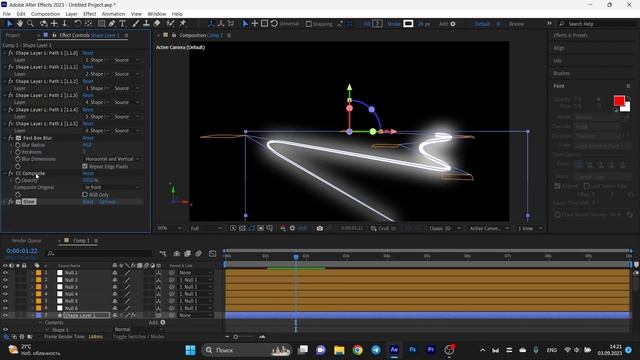
Task: Toggle Fast Box Blur effect fx switch
Action: (x=11, y=138)
